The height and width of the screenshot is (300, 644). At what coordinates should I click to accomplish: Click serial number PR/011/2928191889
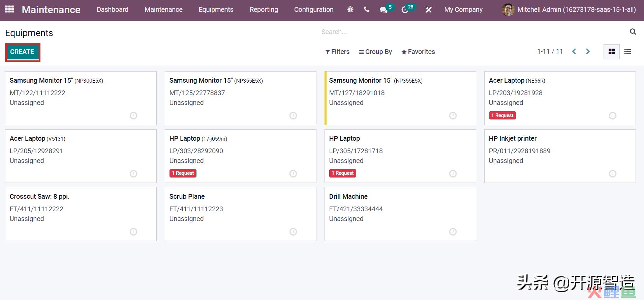[520, 151]
